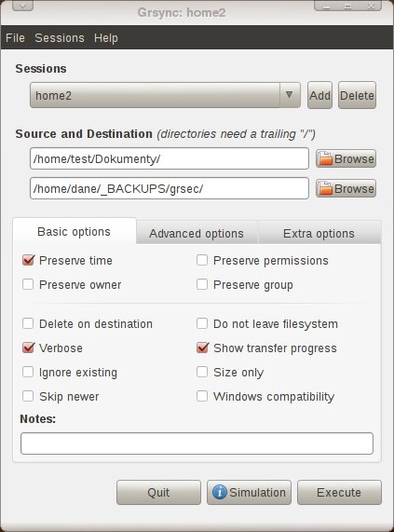The image size is (394, 532).
Task: Open the home2 sessions dropdown
Action: tap(165, 95)
